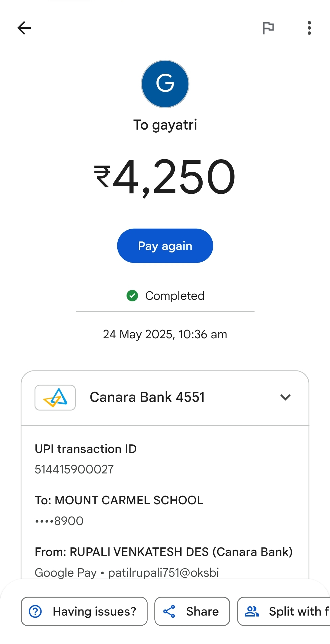
Task: Tap the Pay again button
Action: 165,246
